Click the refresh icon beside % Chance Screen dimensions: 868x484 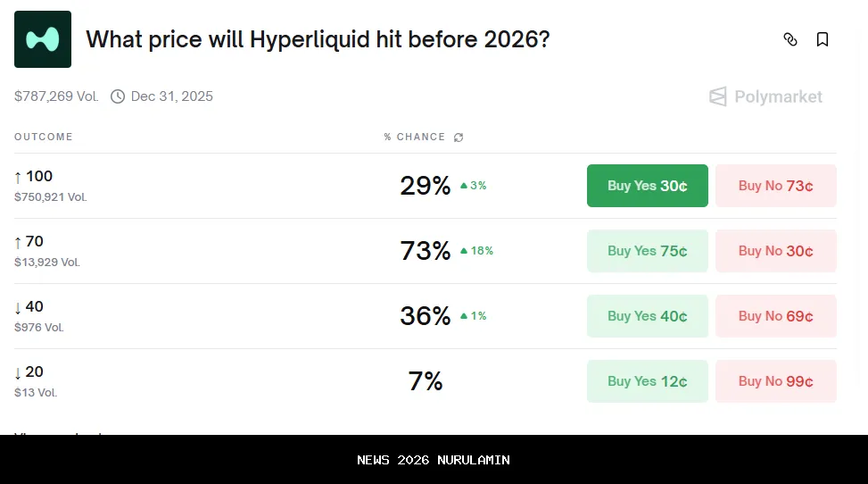click(x=459, y=138)
